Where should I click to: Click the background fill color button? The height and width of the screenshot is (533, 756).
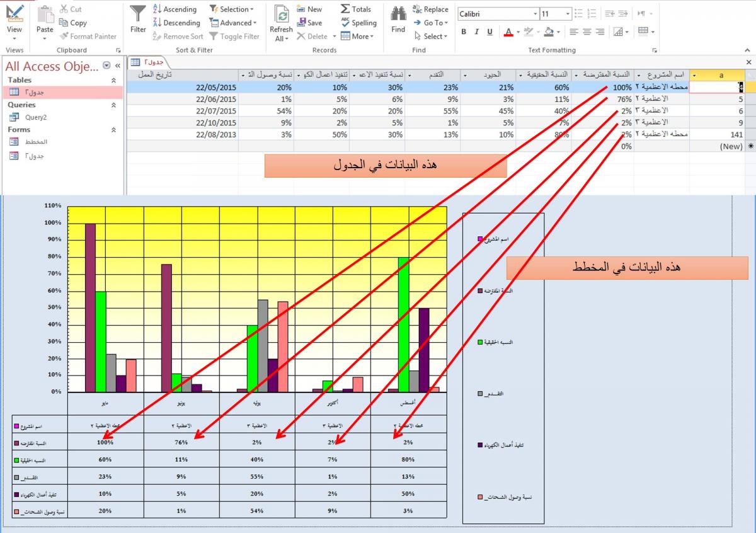click(x=549, y=32)
